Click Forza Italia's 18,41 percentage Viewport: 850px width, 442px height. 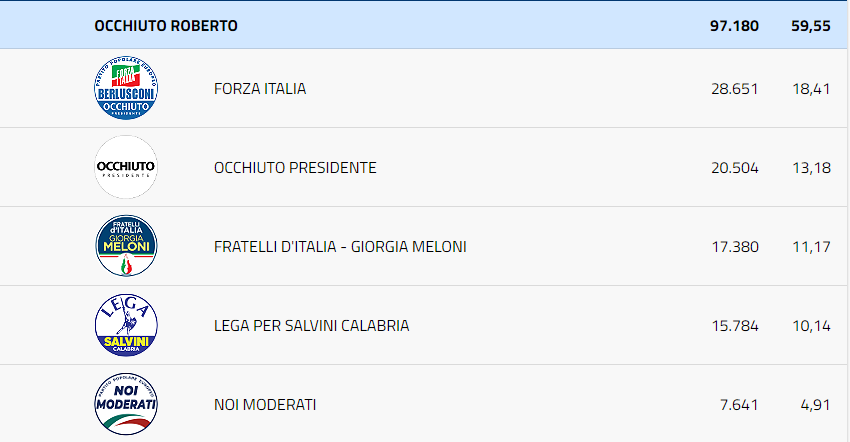pyautogui.click(x=811, y=88)
